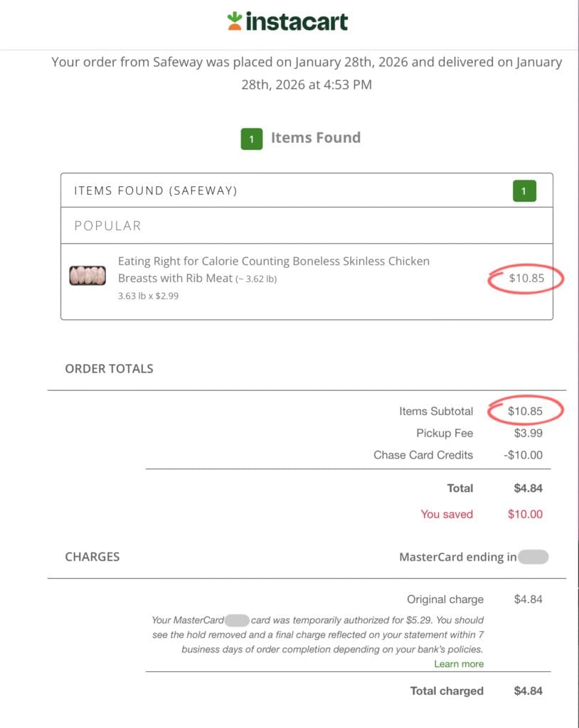Click the Original charge label
This screenshot has width=579, height=728.
(445, 599)
